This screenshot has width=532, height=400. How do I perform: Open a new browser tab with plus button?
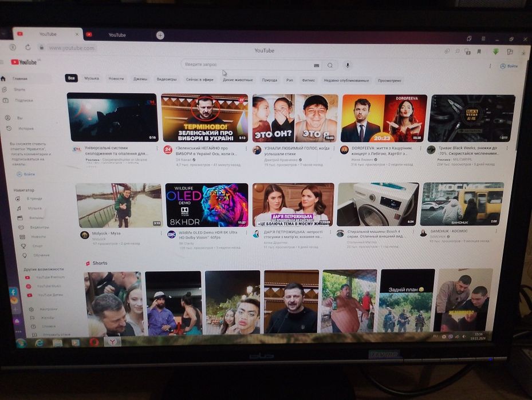click(160, 35)
